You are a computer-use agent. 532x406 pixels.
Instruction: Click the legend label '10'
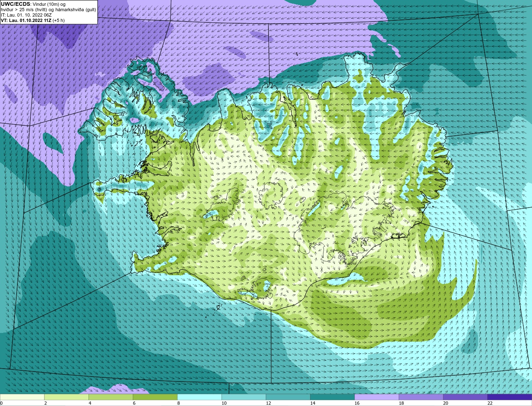[x=224, y=403]
